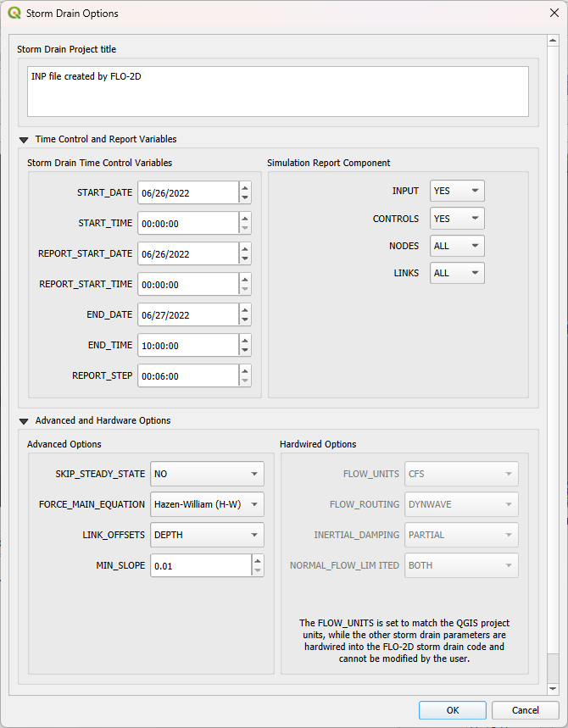The height and width of the screenshot is (728, 568).
Task: Collapse Time Control and Report Variables section
Action: pyautogui.click(x=23, y=140)
